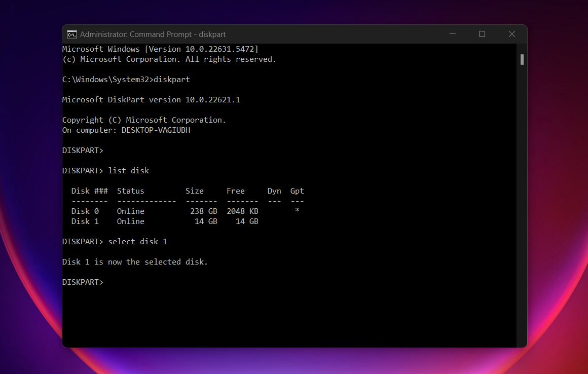Close the Command Prompt diskpart window
This screenshot has height=374, width=588.
pos(511,34)
